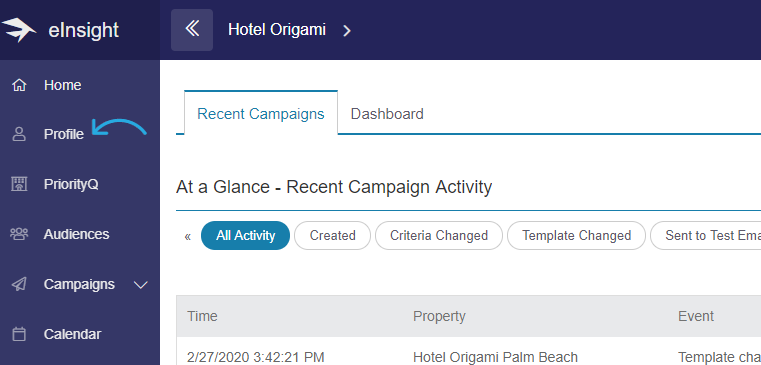Sort table by Time column header

coord(202,316)
